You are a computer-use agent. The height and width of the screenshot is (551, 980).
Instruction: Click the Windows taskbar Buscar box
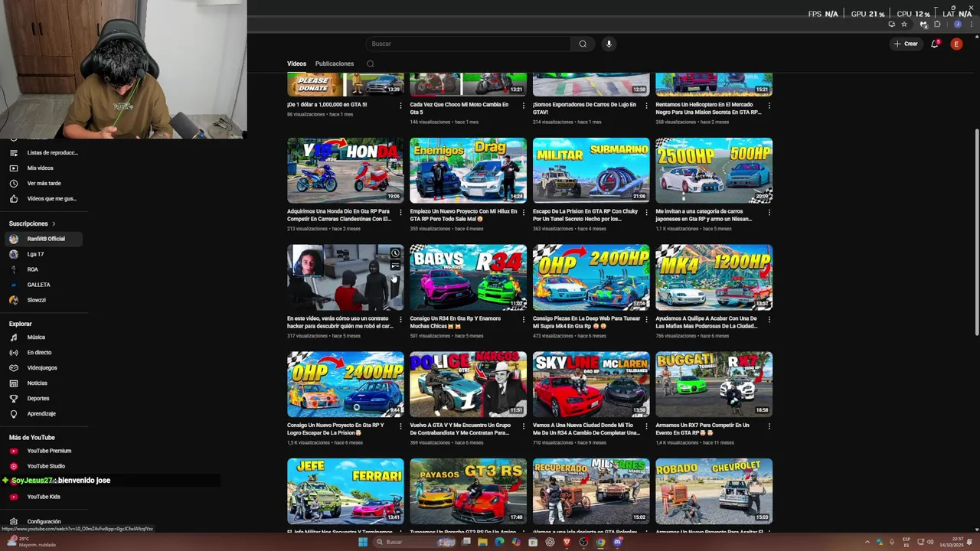[x=413, y=542]
